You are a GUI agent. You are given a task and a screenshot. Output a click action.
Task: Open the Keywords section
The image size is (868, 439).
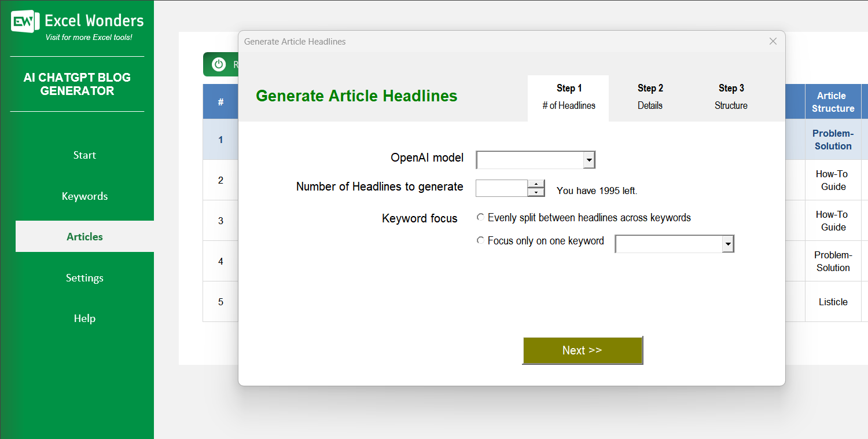84,196
